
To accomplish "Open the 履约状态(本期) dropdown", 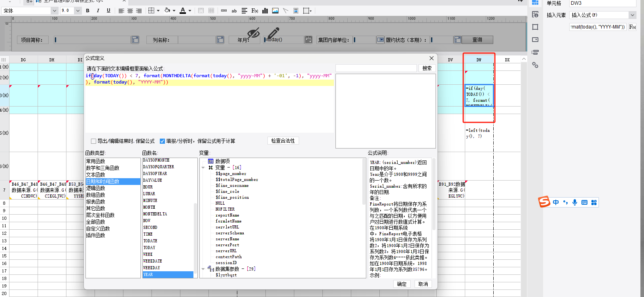I will (x=458, y=40).
